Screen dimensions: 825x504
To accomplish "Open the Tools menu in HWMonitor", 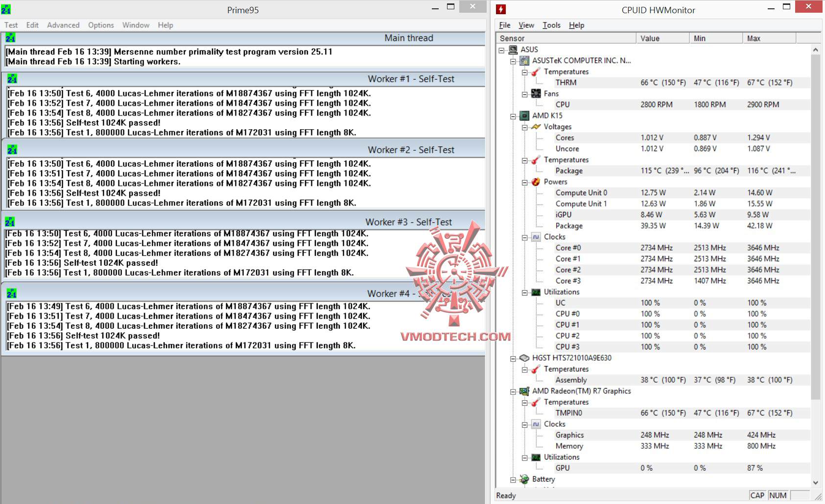I will pos(551,25).
